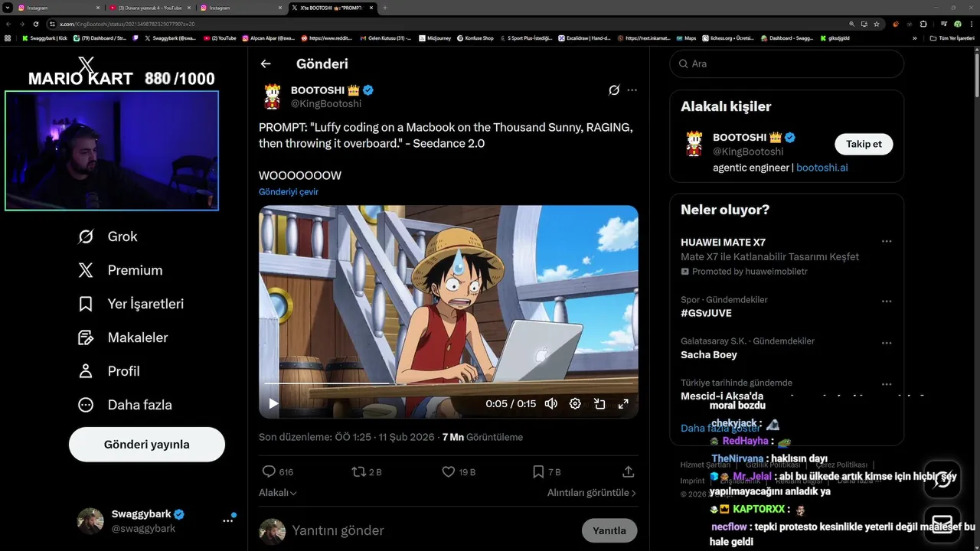The height and width of the screenshot is (551, 980).
Task: Click Gönderiyi çevir translate link
Action: [x=289, y=192]
